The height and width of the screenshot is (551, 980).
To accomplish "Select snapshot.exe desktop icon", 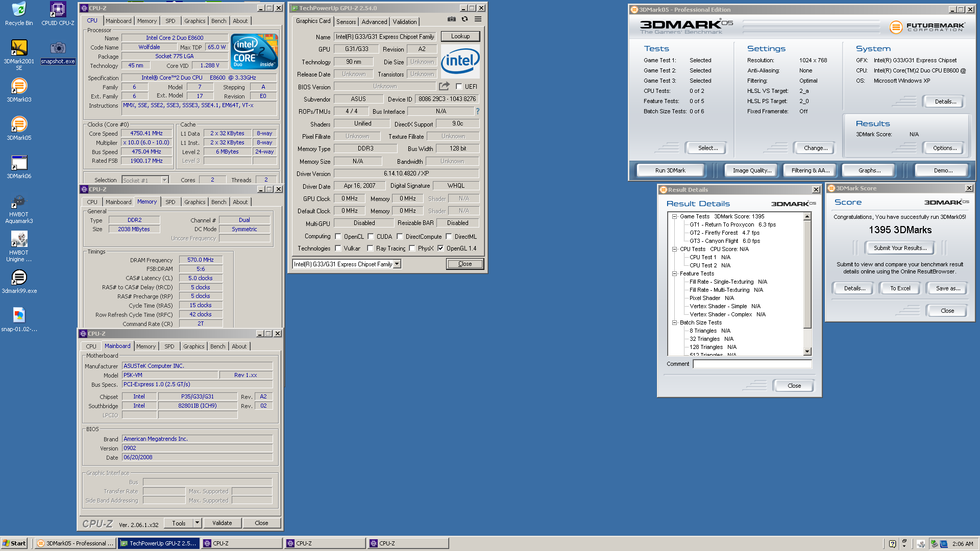I will pos(58,52).
